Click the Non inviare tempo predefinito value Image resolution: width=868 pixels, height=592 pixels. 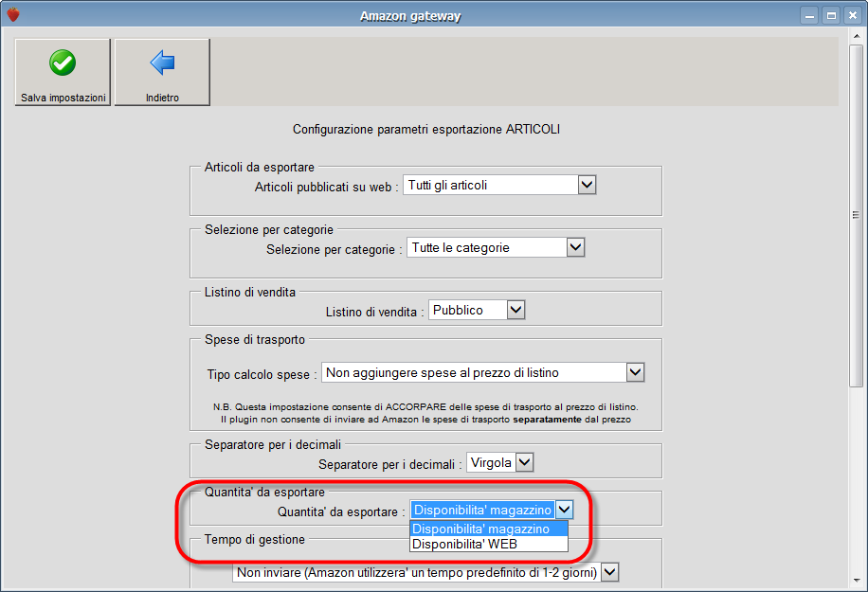coord(417,572)
